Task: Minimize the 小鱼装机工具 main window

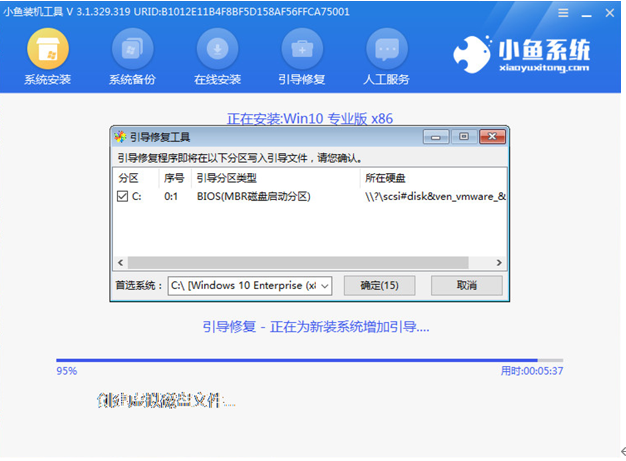Action: pyautogui.click(x=586, y=14)
